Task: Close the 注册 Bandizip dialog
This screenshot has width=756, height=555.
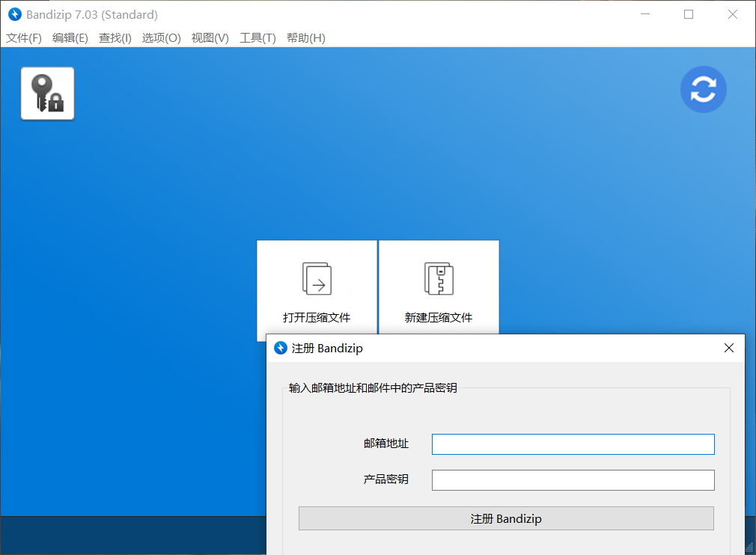Action: [x=729, y=348]
